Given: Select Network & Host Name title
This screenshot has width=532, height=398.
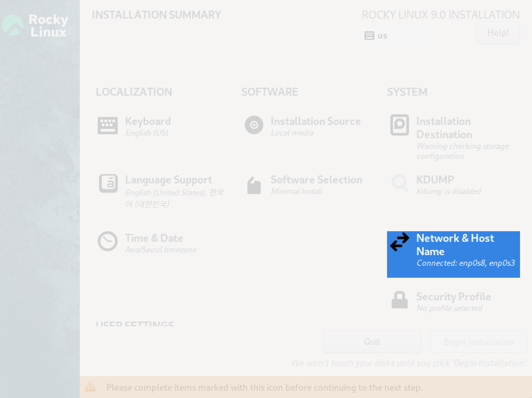Looking at the screenshot, I should coord(455,245).
